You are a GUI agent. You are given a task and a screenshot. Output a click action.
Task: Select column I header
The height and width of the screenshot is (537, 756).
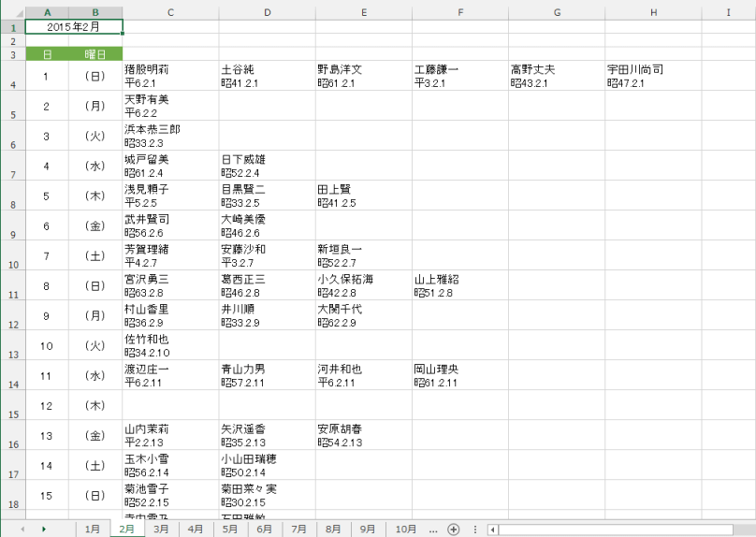[728, 12]
